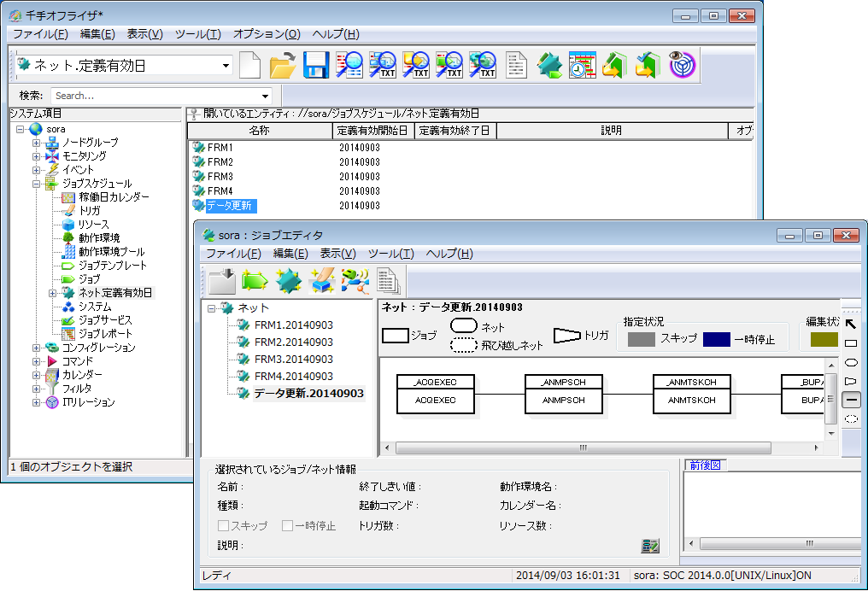Collapse the ネット tree in Job Editor
Screen dimensions: 868x591
coord(212,309)
